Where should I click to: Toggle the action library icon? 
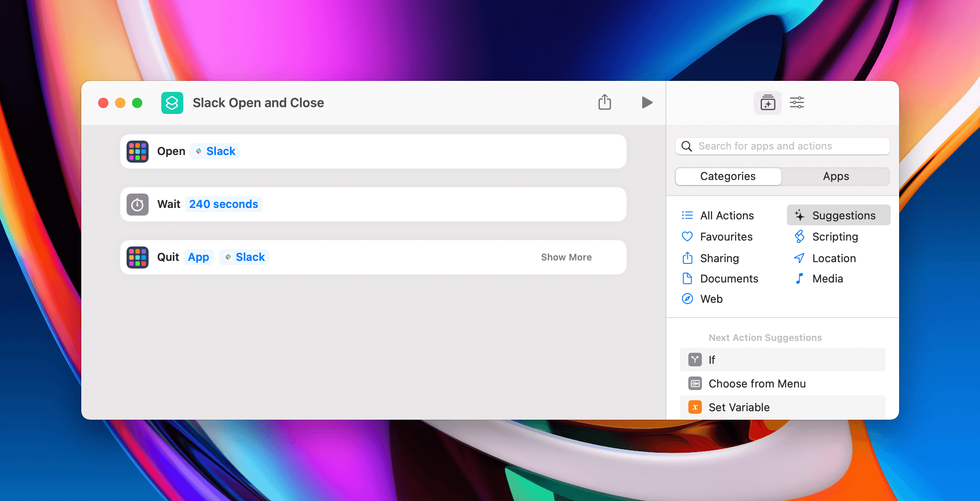pyautogui.click(x=767, y=102)
